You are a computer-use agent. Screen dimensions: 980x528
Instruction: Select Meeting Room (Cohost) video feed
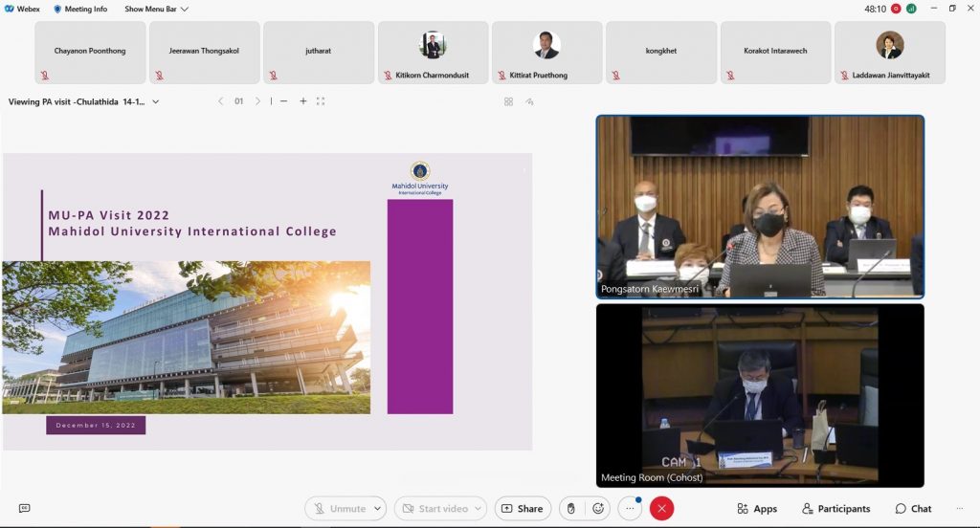[x=760, y=396]
